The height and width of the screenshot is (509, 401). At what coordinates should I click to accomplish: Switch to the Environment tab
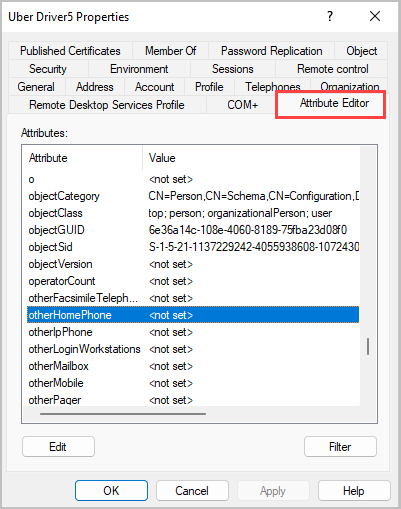(139, 69)
